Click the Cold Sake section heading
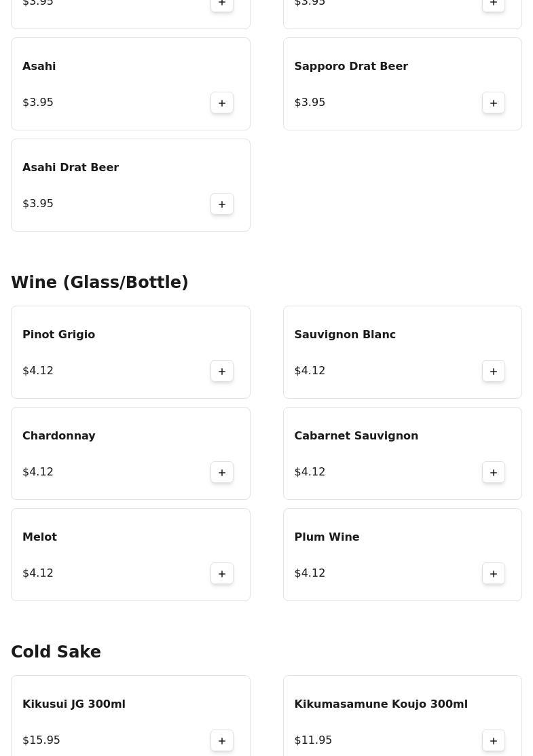The height and width of the screenshot is (756, 533). click(x=56, y=651)
